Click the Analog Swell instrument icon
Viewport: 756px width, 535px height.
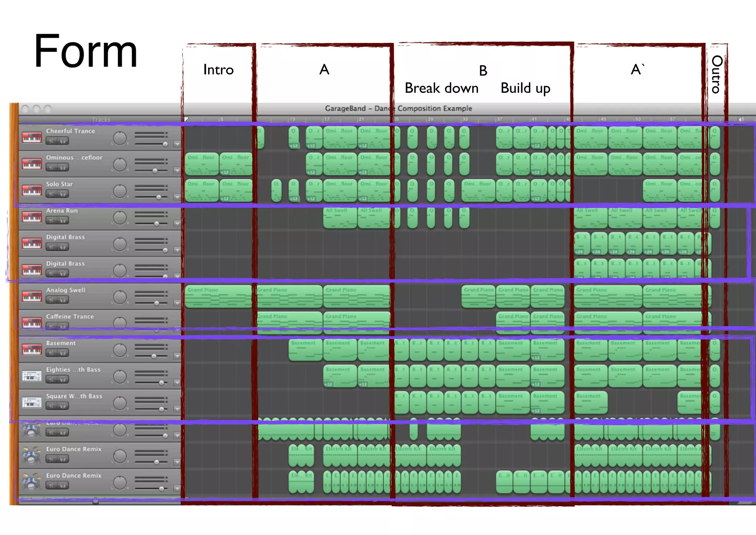coord(32,296)
